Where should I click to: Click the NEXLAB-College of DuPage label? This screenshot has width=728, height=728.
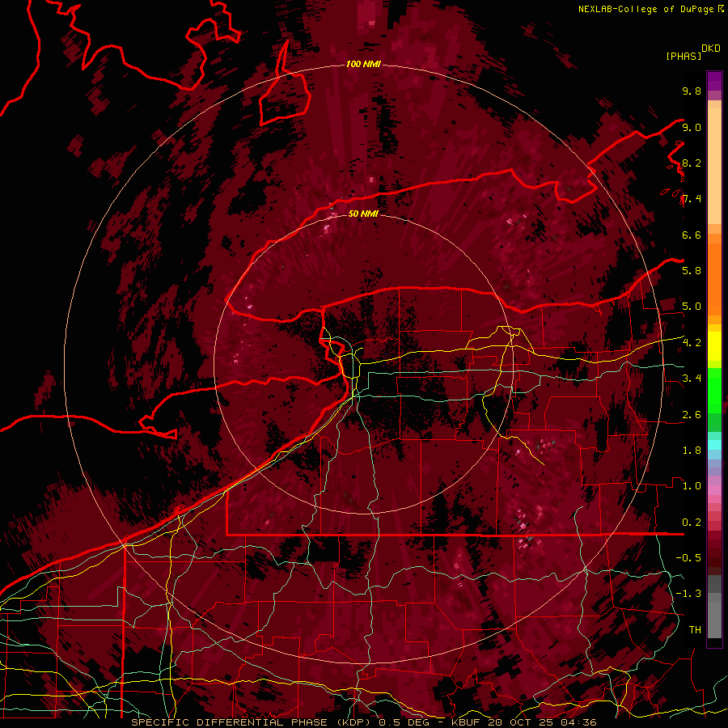coord(645,9)
